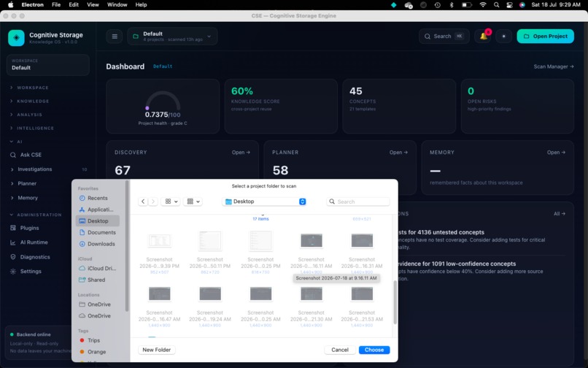Click the file dialog Search field
The image size is (588, 368).
point(358,202)
